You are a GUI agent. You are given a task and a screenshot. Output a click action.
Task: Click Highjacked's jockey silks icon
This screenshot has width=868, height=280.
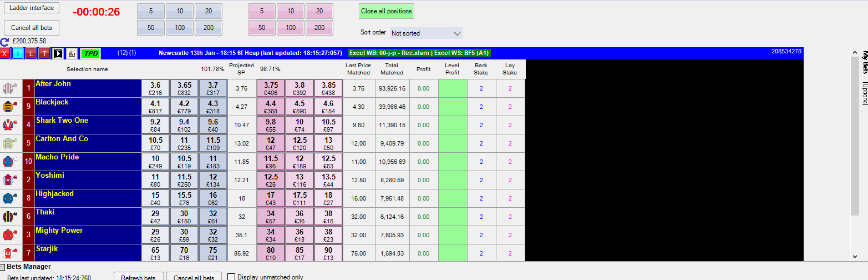9,198
